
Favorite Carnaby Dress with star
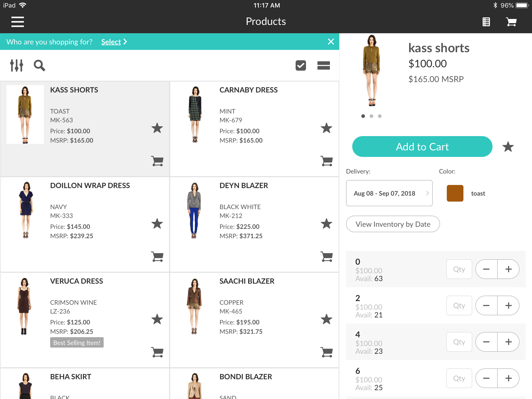coord(327,128)
